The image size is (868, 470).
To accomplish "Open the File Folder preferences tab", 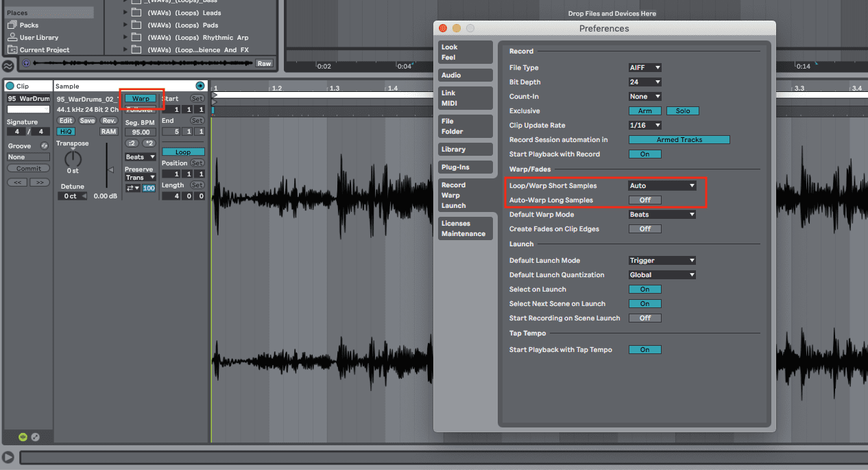I will coord(466,126).
